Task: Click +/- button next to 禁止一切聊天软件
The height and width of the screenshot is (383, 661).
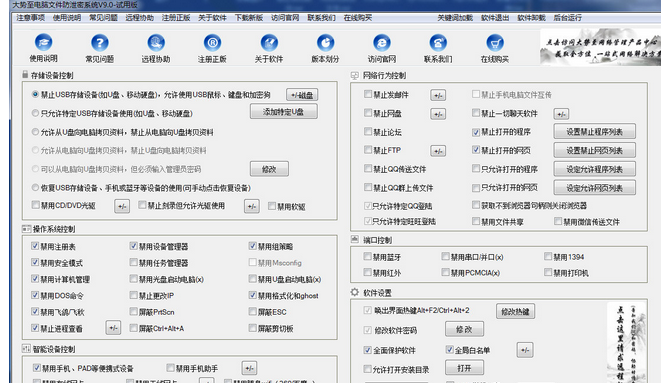Action: (x=561, y=114)
